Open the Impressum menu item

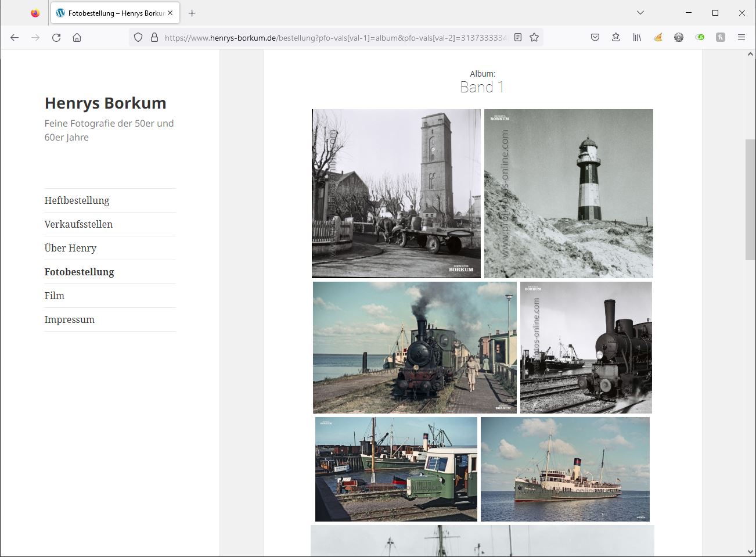tap(69, 319)
